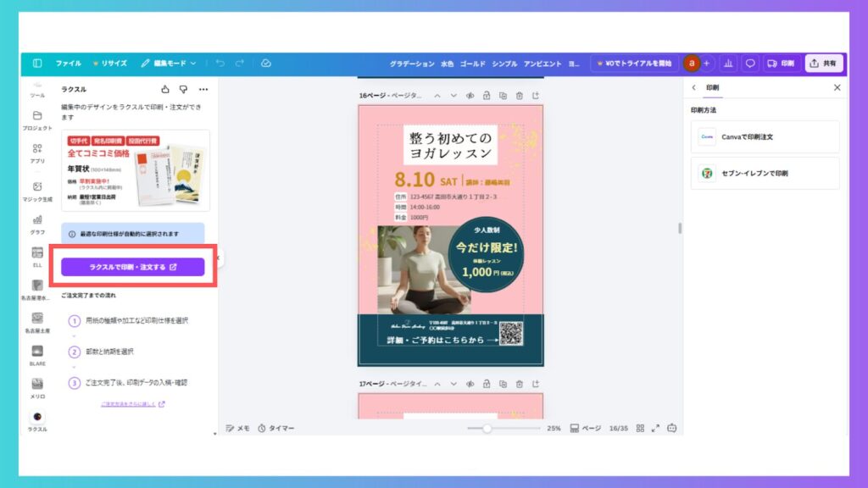The width and height of the screenshot is (868, 488).
Task: Open the three-dot menu in ラクスル panel
Action: point(203,89)
